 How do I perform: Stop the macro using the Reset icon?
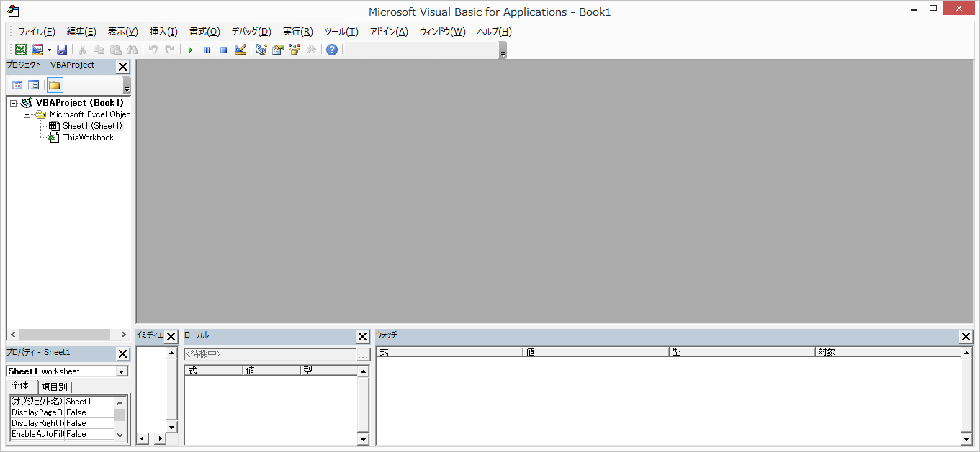tap(223, 49)
